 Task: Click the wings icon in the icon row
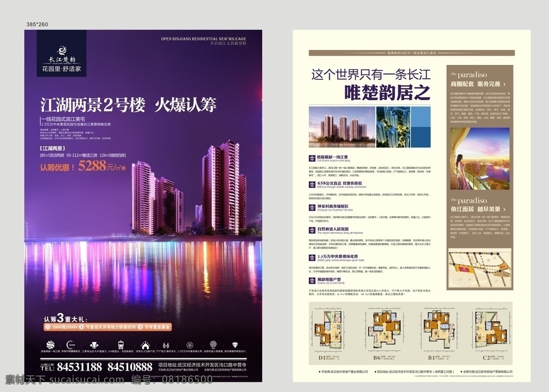(166, 345)
